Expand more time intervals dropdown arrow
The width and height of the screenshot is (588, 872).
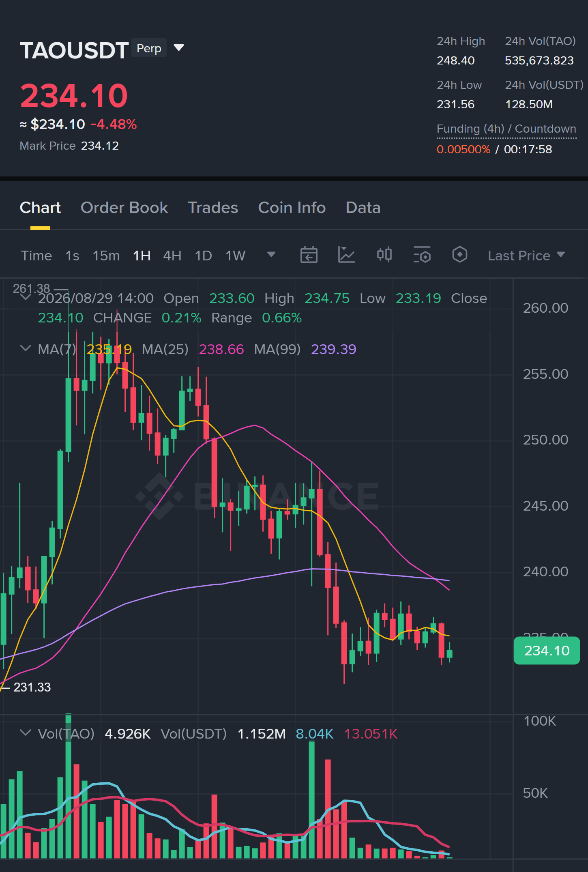[271, 255]
